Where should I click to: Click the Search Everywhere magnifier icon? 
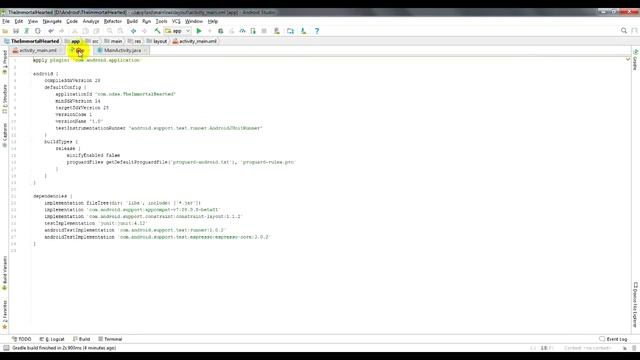(x=624, y=31)
